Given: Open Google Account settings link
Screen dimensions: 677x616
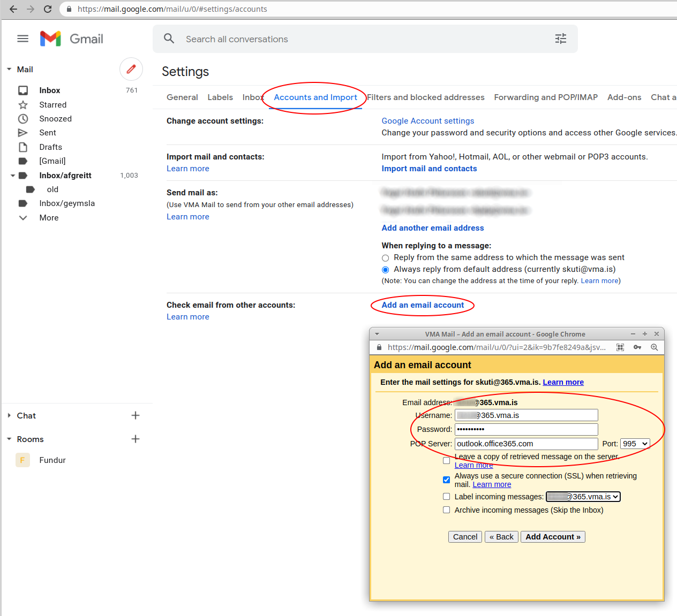Looking at the screenshot, I should point(428,121).
